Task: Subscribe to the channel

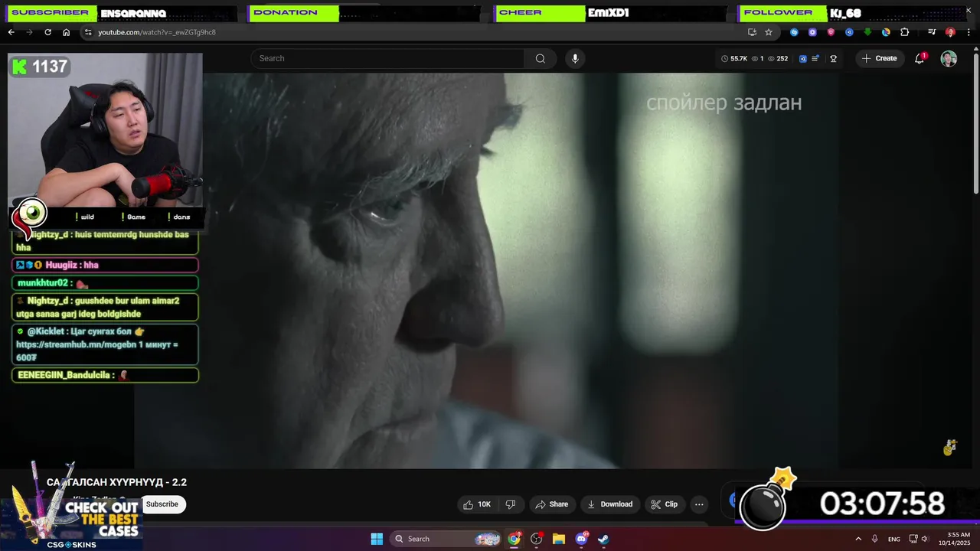Action: coord(162,504)
